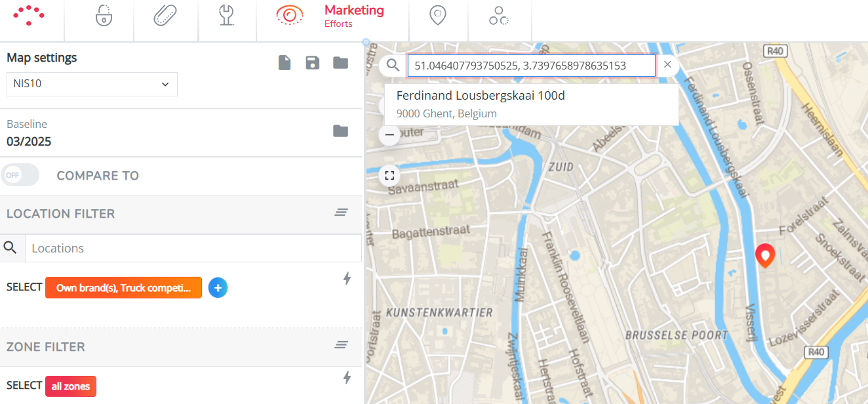Image resolution: width=868 pixels, height=404 pixels.
Task: Click the three circles icon in top bar
Action: click(498, 16)
